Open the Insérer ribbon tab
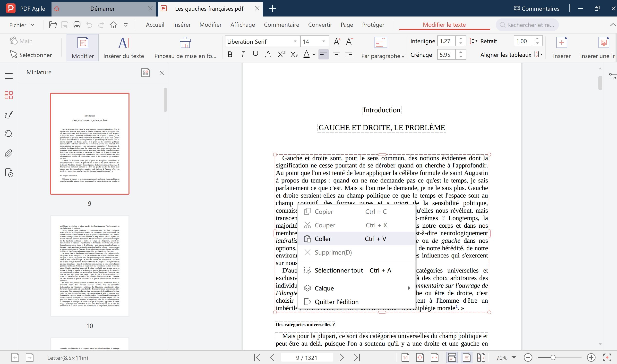This screenshot has height=364, width=617. pos(182,25)
